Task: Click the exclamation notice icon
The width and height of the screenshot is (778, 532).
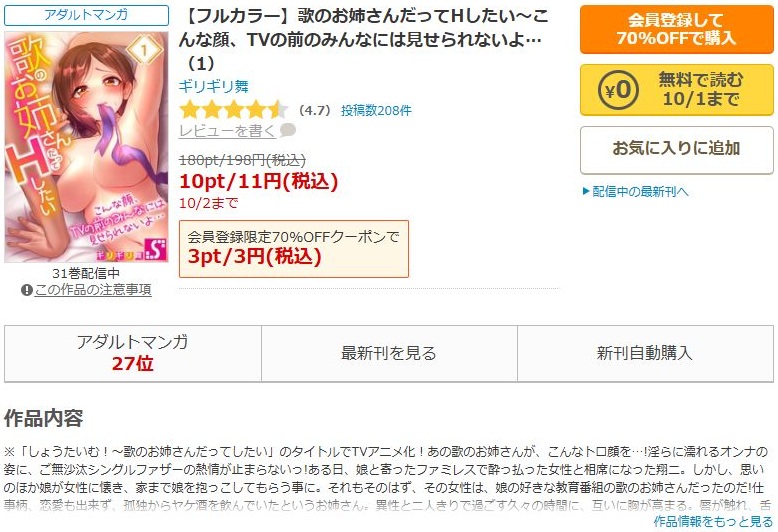Action: coord(27,290)
